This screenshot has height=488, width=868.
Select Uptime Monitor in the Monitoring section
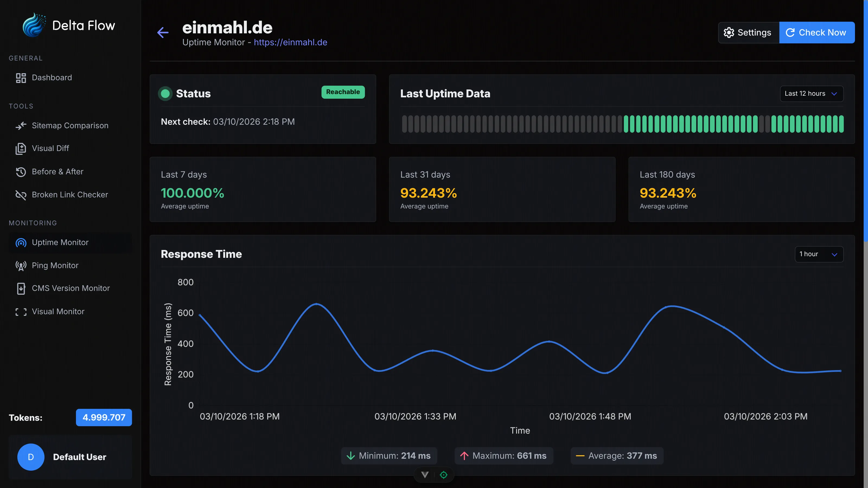click(60, 242)
